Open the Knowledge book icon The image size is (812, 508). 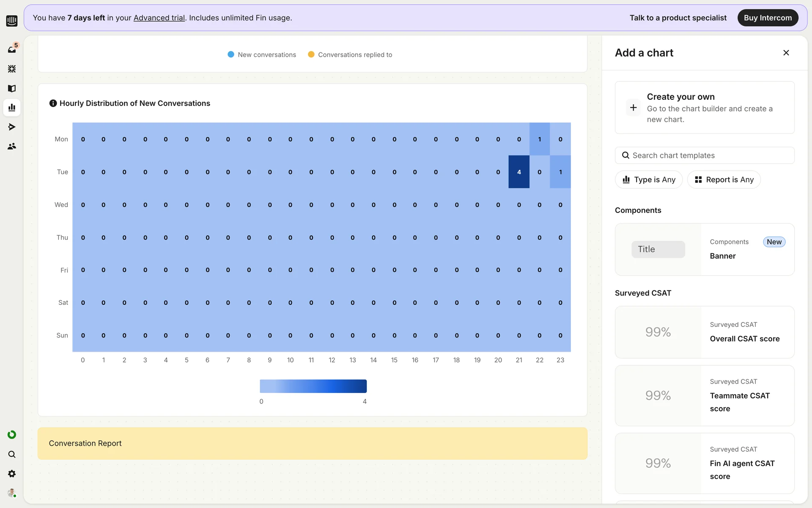pos(12,88)
